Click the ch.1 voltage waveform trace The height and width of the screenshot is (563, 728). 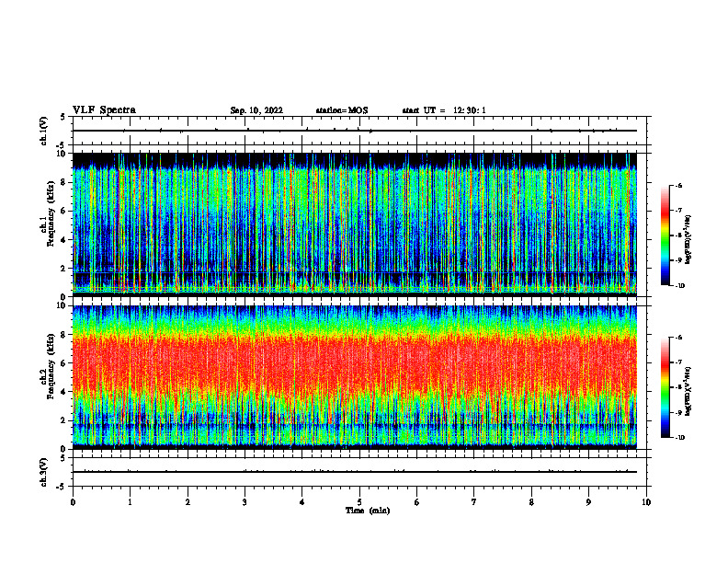355,131
